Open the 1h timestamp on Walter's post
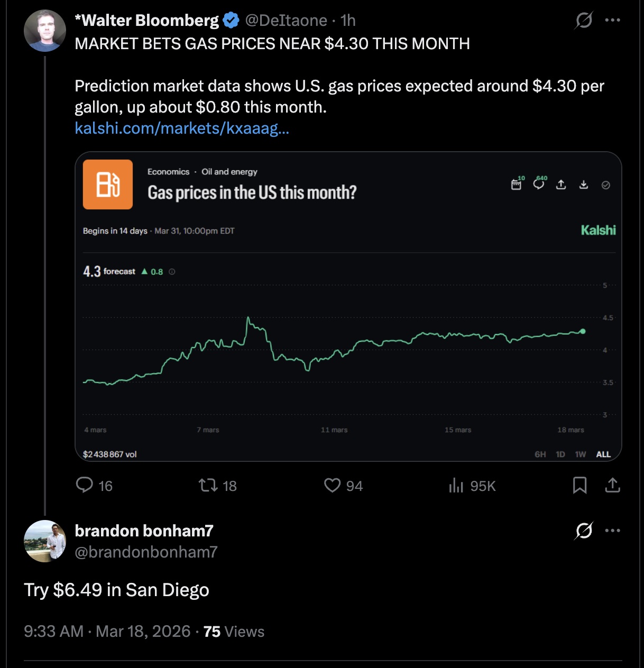The height and width of the screenshot is (668, 644). pyautogui.click(x=348, y=21)
